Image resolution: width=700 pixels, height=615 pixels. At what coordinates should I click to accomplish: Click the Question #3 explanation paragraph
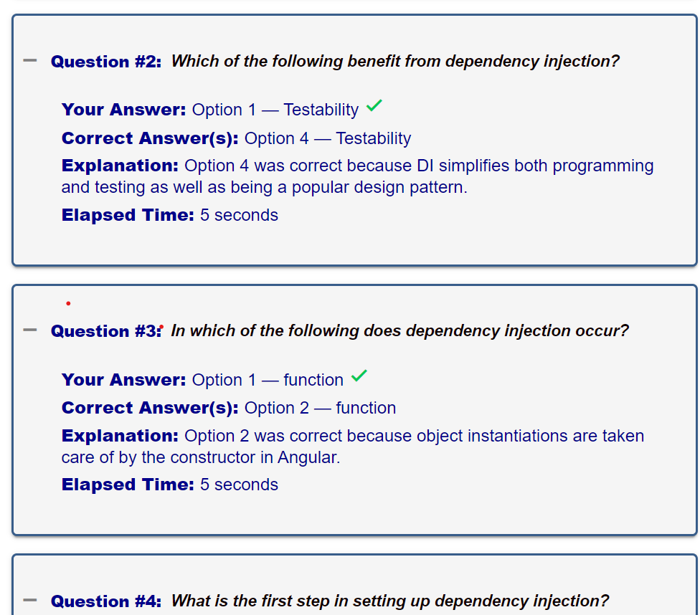[x=353, y=447]
